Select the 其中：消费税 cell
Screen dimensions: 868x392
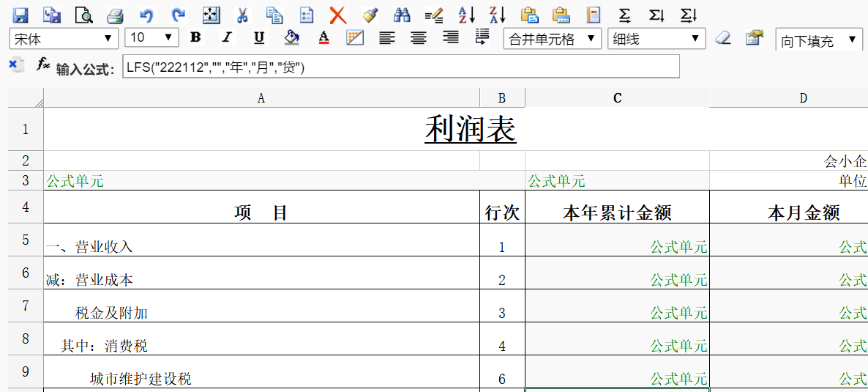(x=261, y=339)
